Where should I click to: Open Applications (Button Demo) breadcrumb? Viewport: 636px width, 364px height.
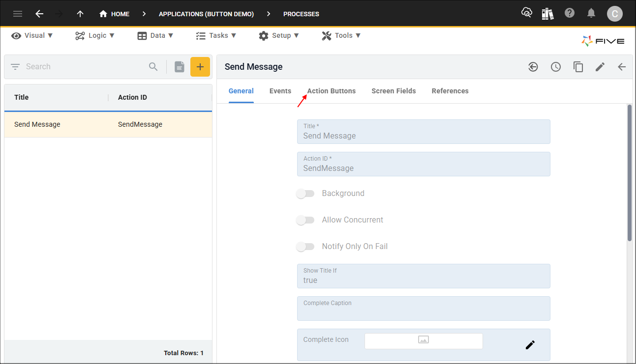206,14
